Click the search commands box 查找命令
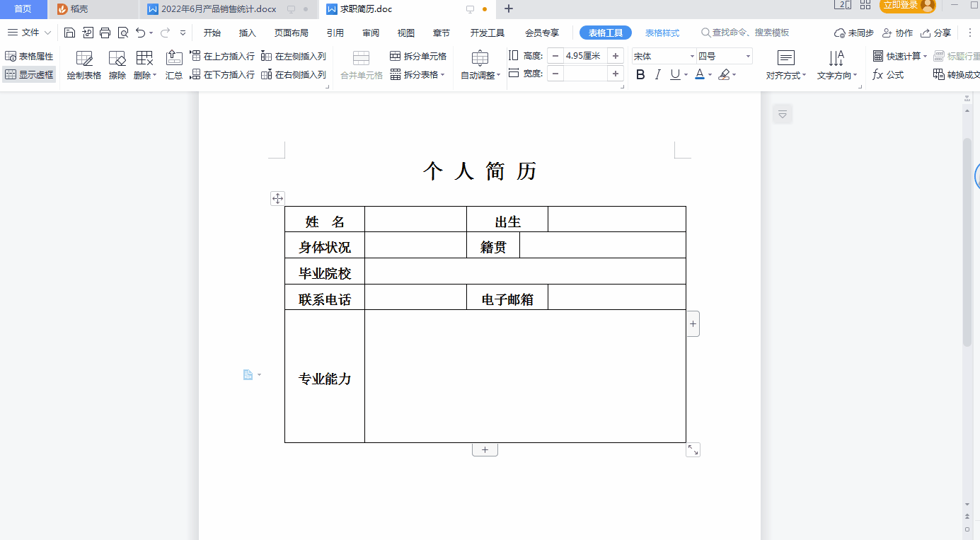Viewport: 980px width, 540px height. [x=745, y=33]
